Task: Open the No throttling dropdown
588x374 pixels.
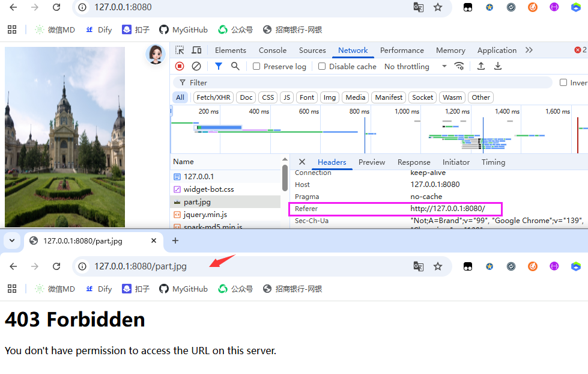Action: pyautogui.click(x=416, y=67)
